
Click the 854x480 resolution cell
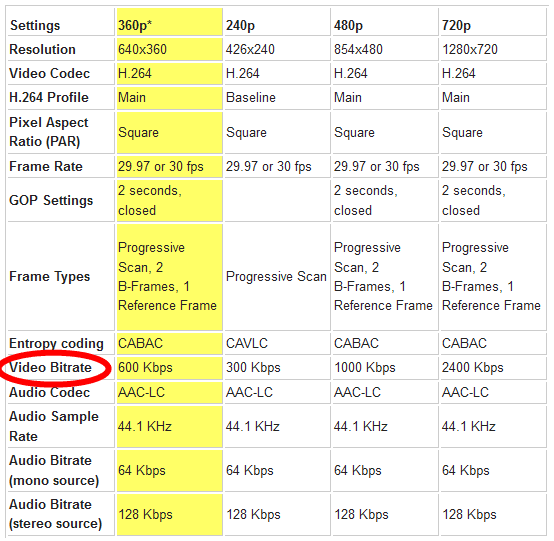385,49
